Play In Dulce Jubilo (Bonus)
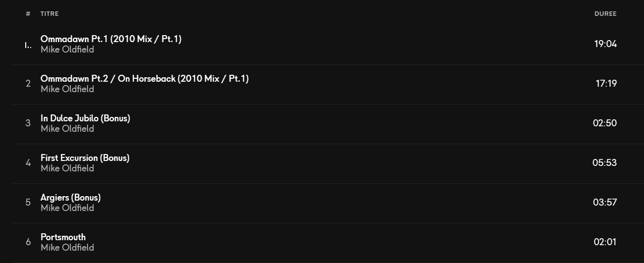 pos(85,118)
